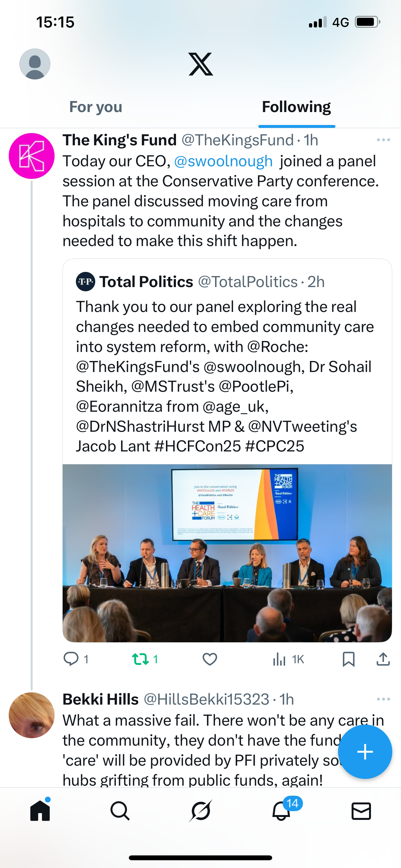This screenshot has width=401, height=868.
Task: Open the profile avatar menu
Action: (35, 64)
